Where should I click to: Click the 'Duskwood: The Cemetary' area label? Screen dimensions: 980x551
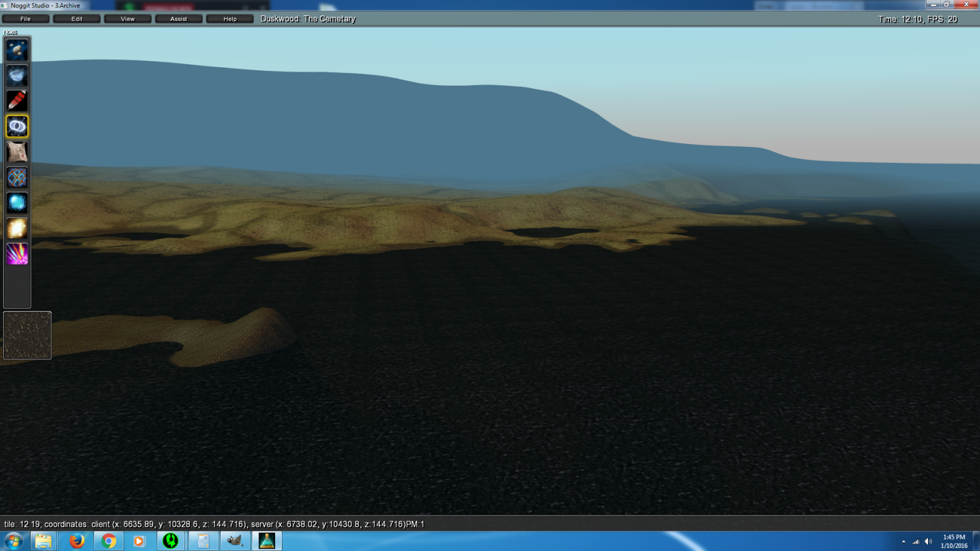click(308, 19)
